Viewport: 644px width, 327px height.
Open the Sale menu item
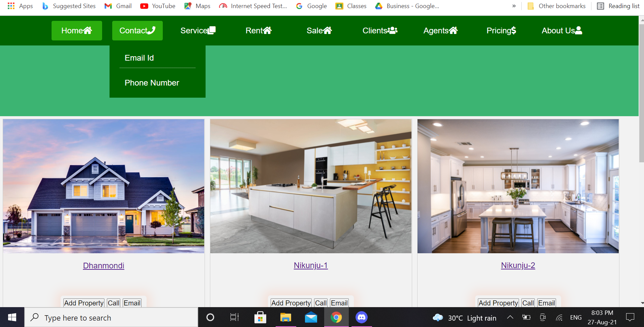tap(319, 31)
